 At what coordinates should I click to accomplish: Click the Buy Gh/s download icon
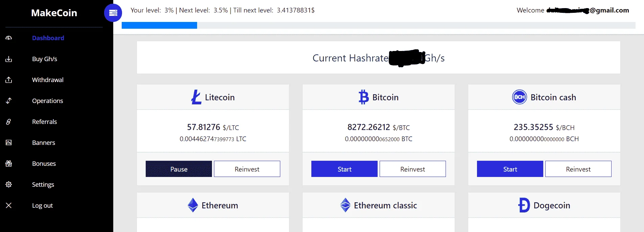click(x=9, y=59)
